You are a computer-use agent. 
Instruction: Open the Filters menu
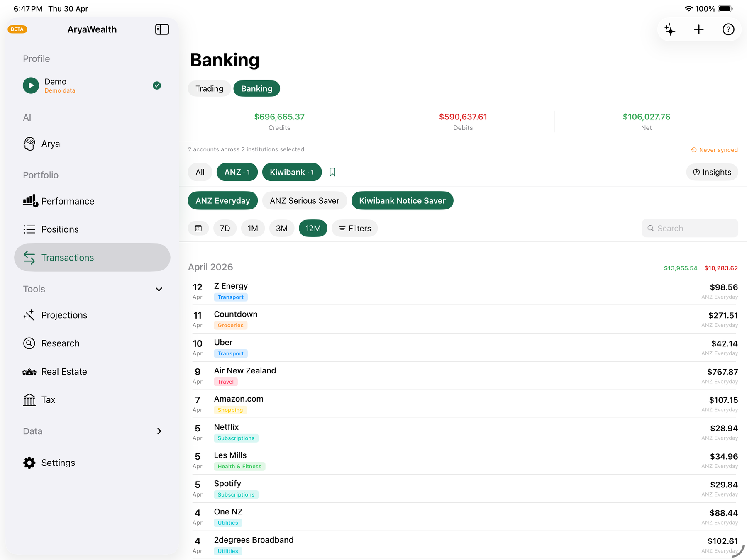coord(354,229)
